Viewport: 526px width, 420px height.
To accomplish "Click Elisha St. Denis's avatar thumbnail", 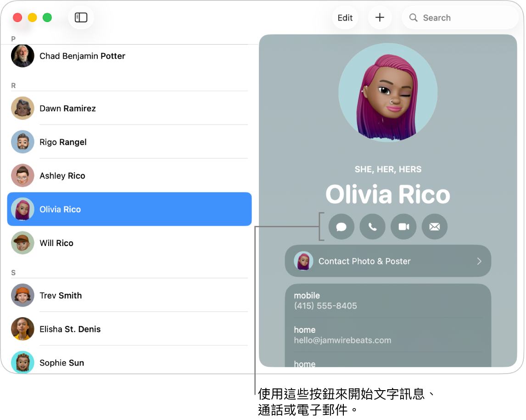I will 23,330.
